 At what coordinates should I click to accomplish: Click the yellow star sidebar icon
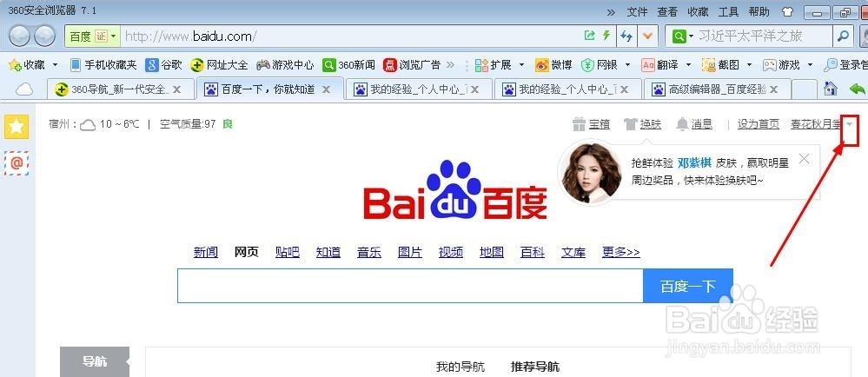17,127
